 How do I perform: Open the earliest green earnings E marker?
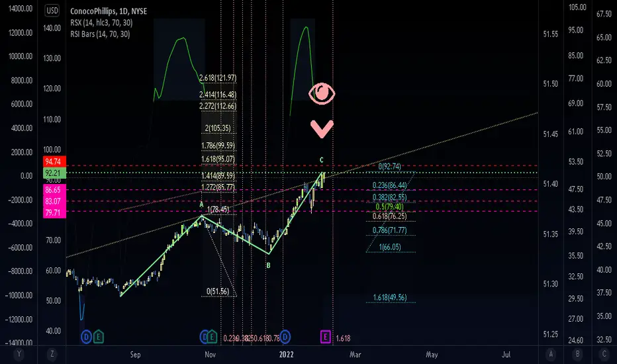click(x=99, y=337)
